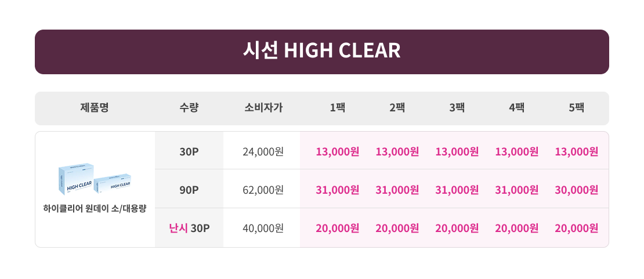Click the 24,000원 consumer price
644x279 pixels.
point(263,152)
